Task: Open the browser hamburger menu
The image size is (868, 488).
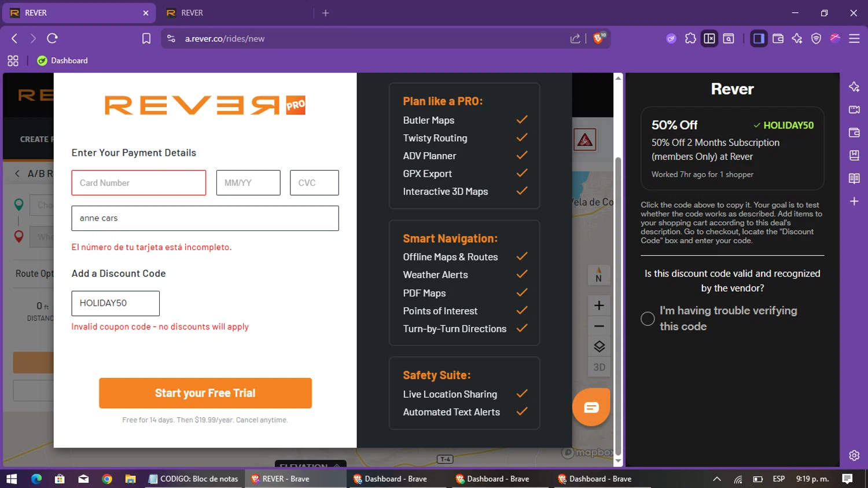Action: click(x=854, y=38)
